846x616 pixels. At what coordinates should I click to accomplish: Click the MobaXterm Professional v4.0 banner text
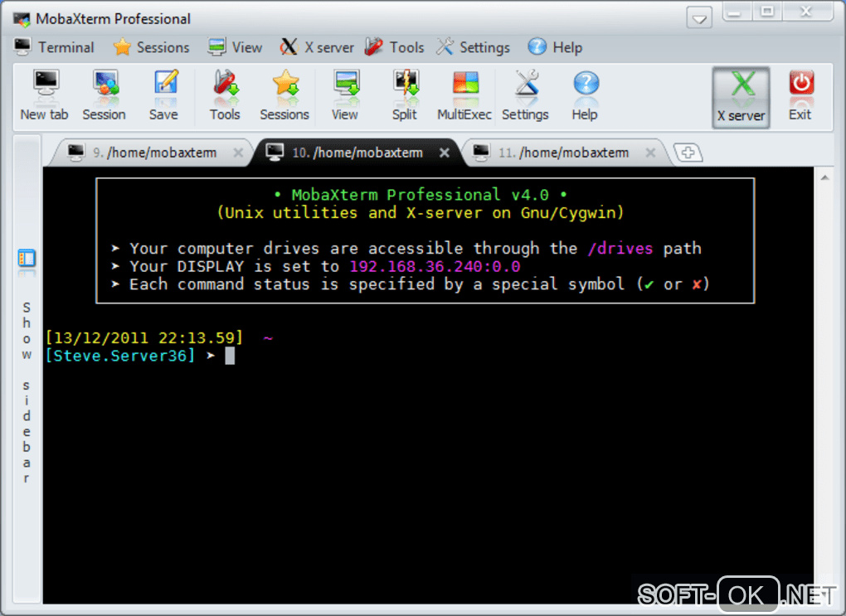(x=421, y=195)
